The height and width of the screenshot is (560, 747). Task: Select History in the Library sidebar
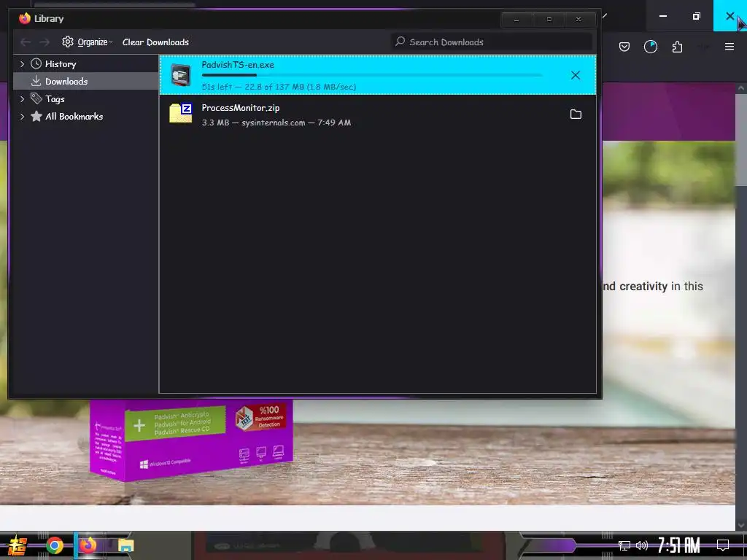coord(61,64)
